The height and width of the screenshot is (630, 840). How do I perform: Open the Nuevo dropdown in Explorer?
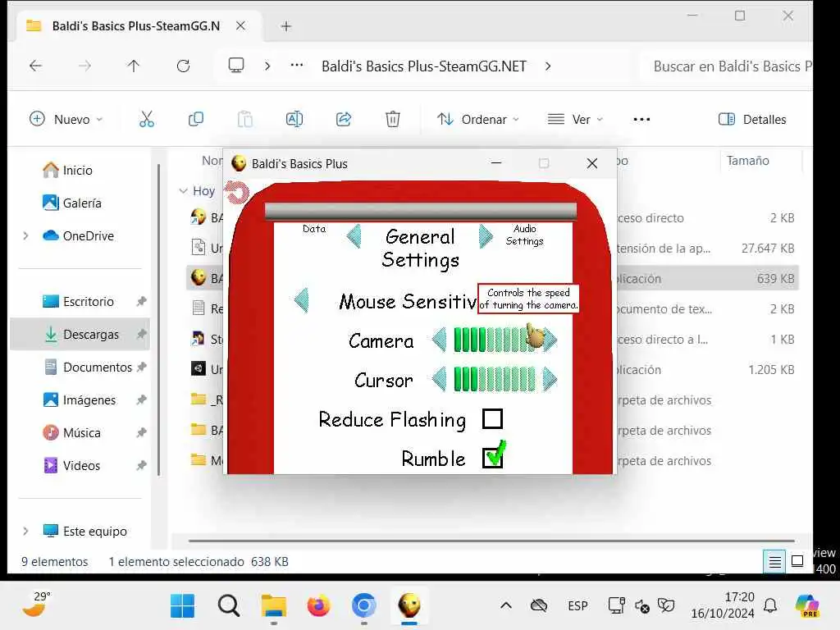pyautogui.click(x=66, y=119)
